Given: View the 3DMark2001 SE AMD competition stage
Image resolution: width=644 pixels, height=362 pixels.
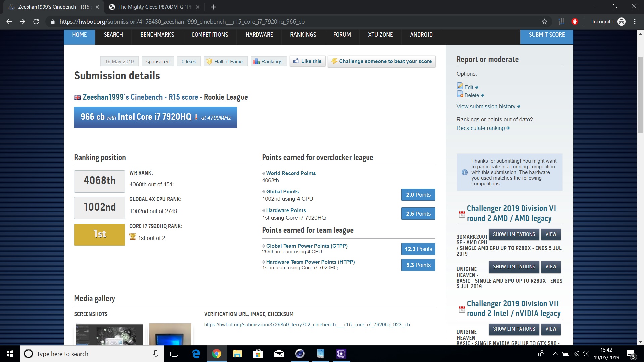Looking at the screenshot, I should pyautogui.click(x=551, y=234).
